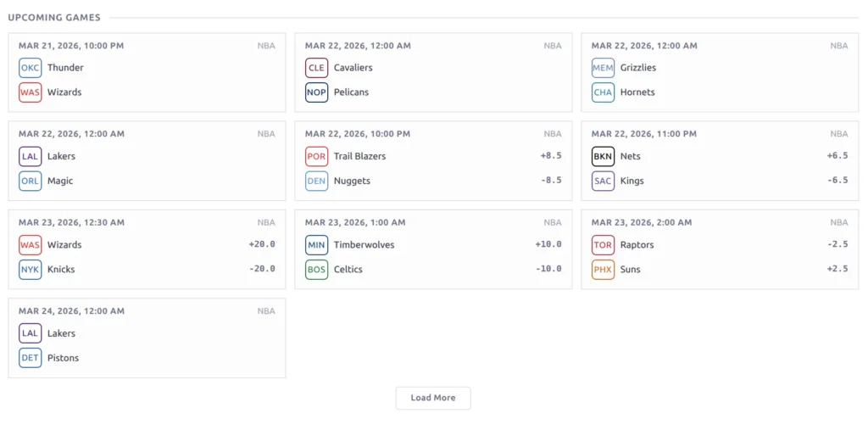The height and width of the screenshot is (430, 868).
Task: Click the POR Trail Blazers badge
Action: pyautogui.click(x=317, y=156)
